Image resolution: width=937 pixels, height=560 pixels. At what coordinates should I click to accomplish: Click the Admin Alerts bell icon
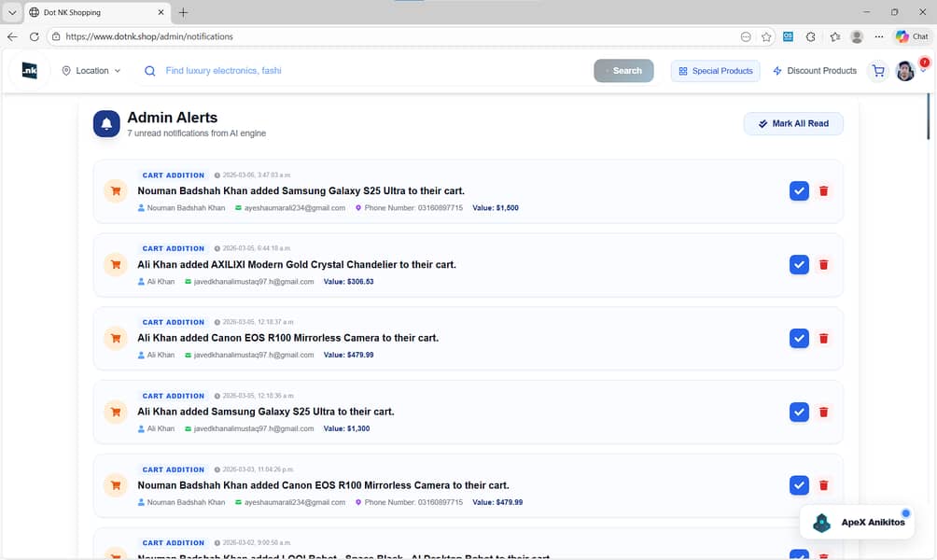106,124
